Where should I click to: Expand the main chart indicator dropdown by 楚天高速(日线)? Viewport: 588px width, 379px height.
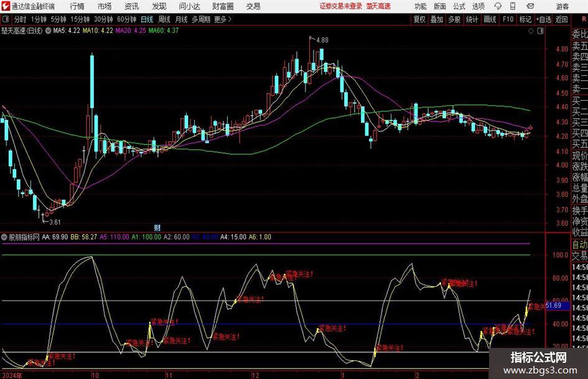(x=48, y=30)
